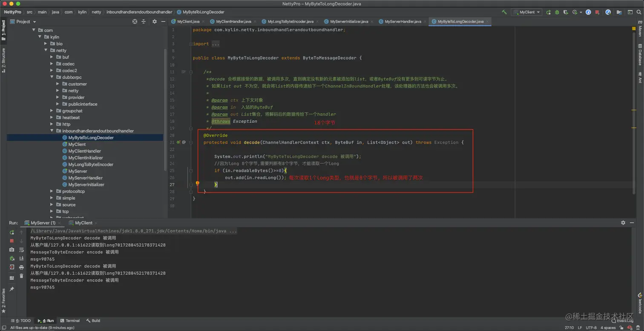Collapse the dubborpc folder
The image size is (644, 331).
pos(52,77)
